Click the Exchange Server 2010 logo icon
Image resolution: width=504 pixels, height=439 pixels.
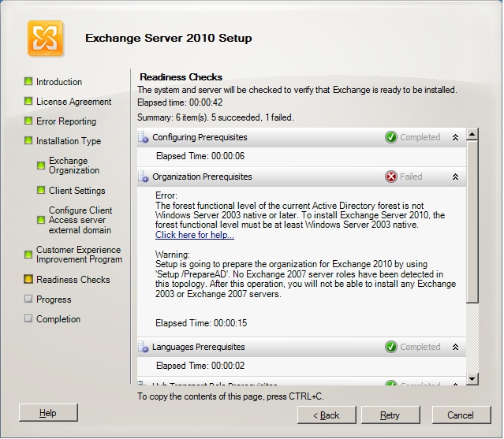45,39
